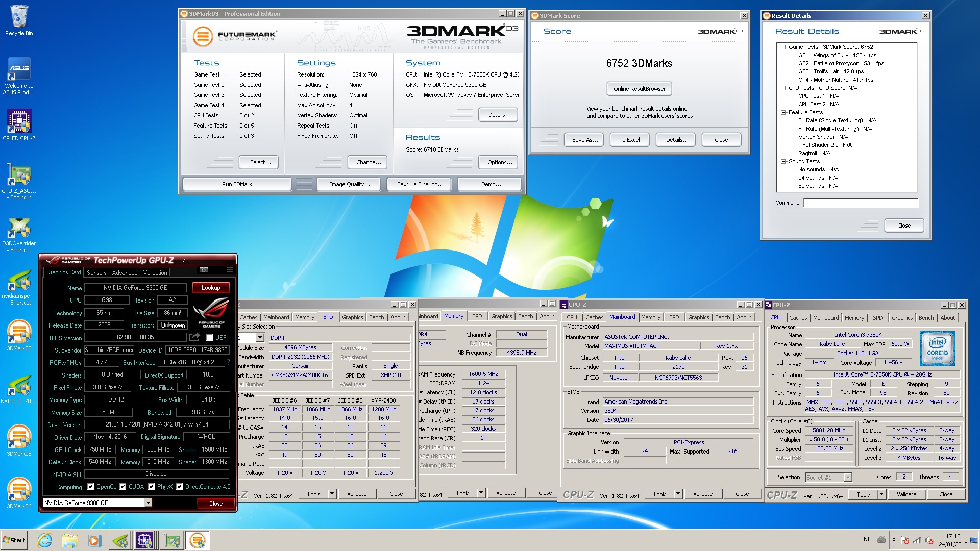Click the network signal tray icon
This screenshot has width=980, height=551.
point(917,540)
